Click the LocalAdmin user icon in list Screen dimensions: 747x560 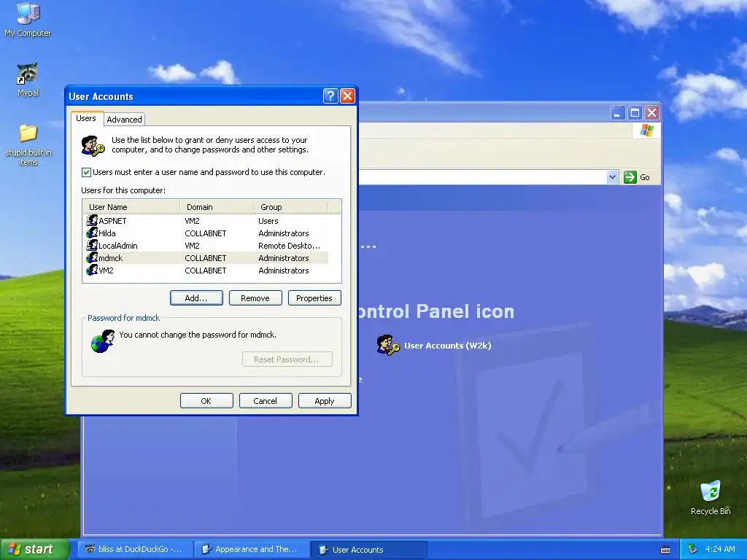(92, 245)
